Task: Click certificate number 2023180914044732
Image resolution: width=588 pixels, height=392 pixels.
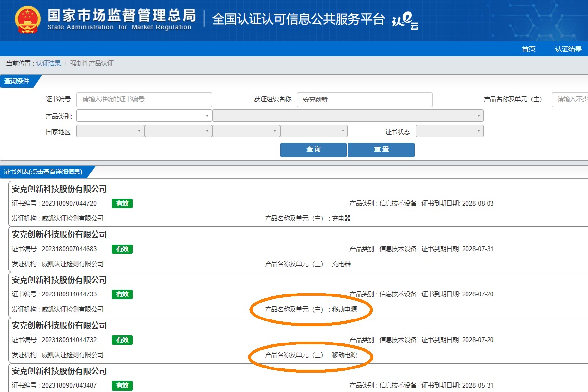Action: 69,340
